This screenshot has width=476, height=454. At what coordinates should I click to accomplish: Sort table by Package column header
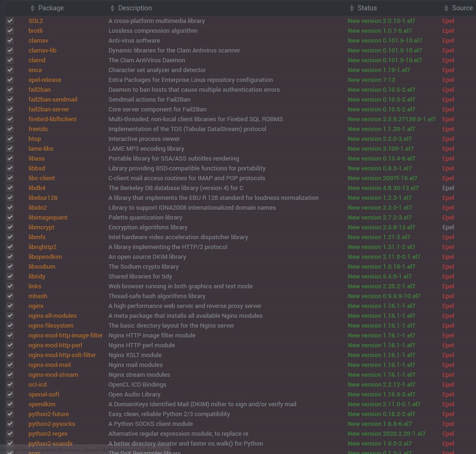pos(50,8)
